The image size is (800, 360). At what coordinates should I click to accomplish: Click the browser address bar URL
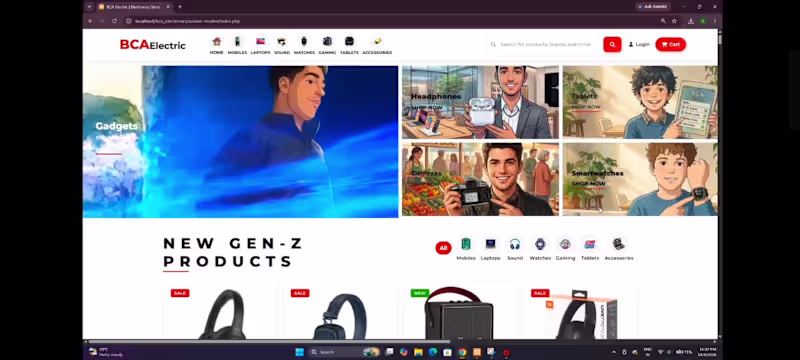click(188, 21)
